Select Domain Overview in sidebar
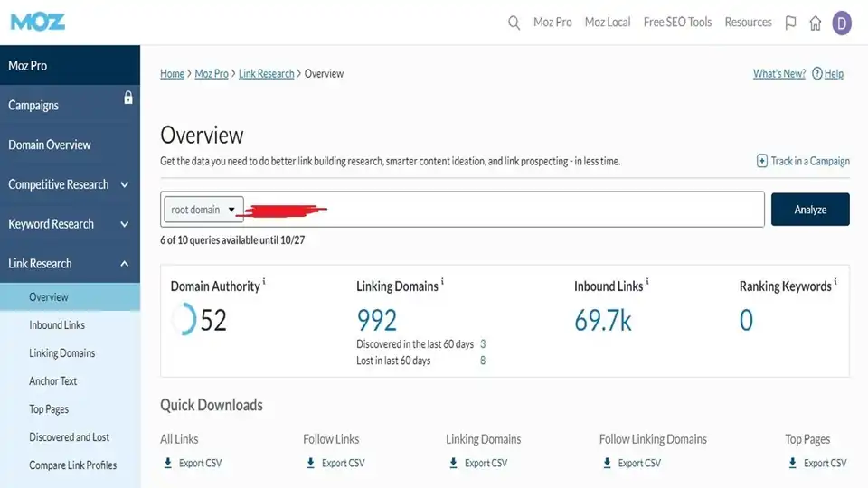The width and height of the screenshot is (868, 488). [x=70, y=145]
